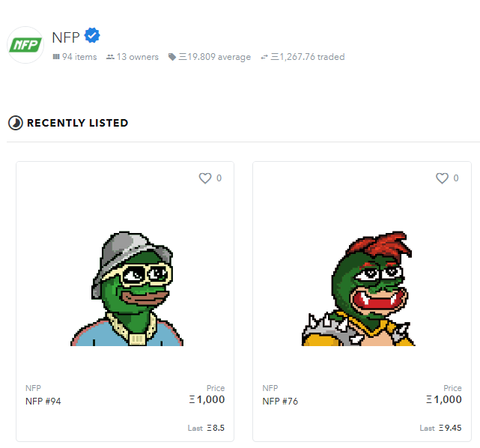The image size is (480, 448).
Task: Click the Recently Listed section heading
Action: [x=77, y=123]
